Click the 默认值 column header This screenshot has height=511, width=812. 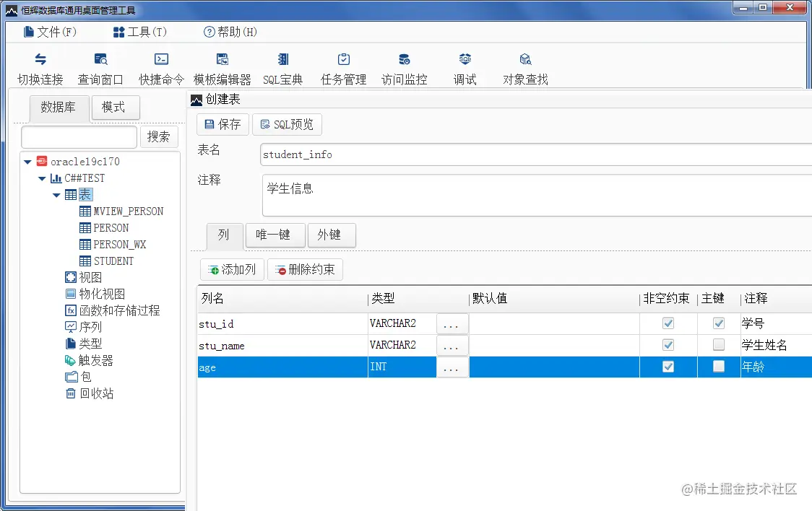click(554, 299)
